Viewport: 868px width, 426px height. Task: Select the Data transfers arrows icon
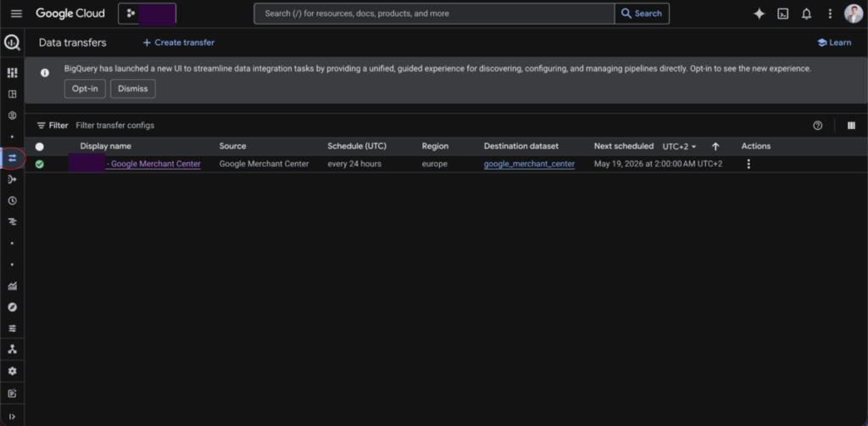pos(12,158)
